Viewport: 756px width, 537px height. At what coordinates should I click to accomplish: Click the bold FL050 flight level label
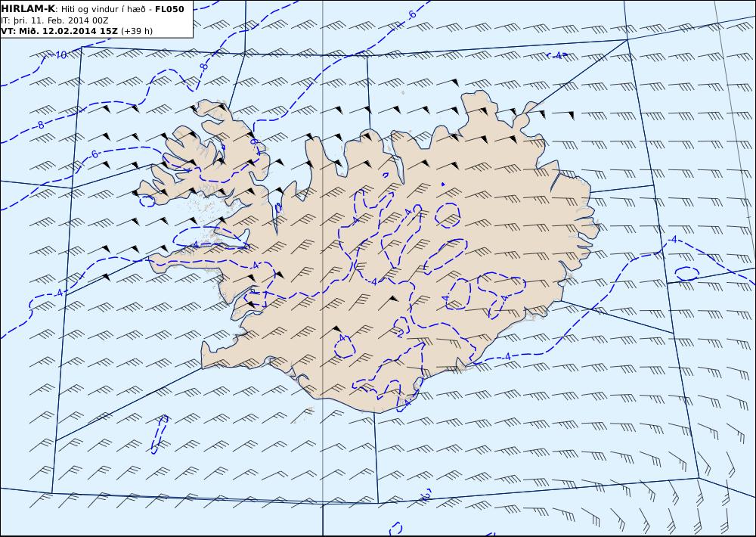(x=169, y=9)
